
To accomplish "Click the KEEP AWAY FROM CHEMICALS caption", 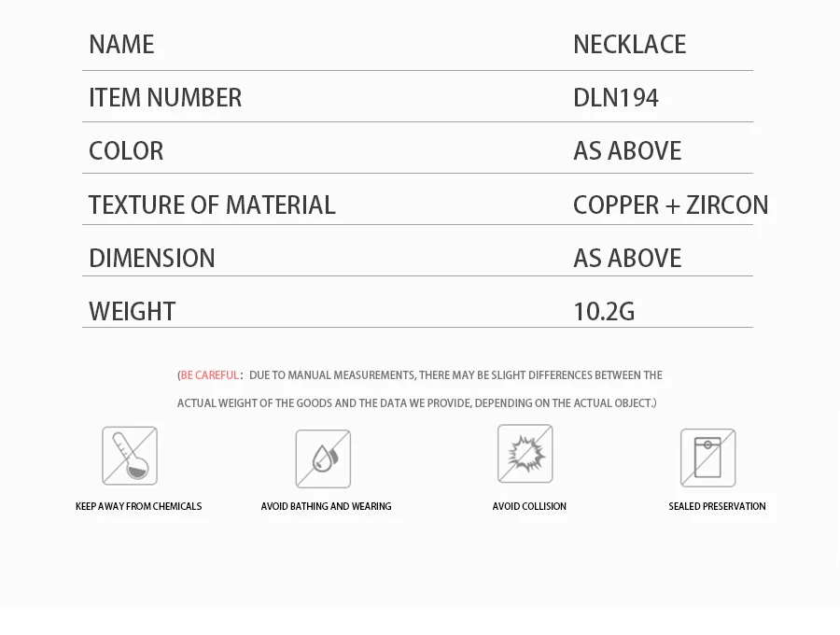I will (139, 506).
